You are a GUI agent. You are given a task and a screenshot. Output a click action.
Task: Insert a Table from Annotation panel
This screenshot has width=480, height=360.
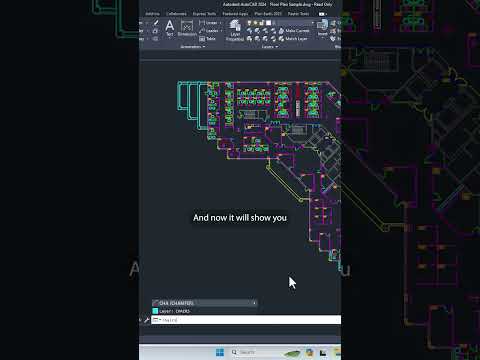coord(207,39)
